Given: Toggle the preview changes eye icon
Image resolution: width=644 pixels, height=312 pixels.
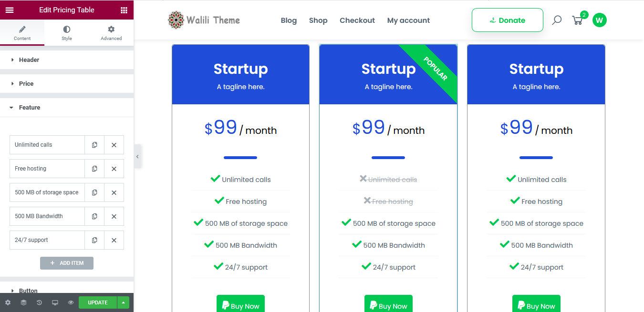Looking at the screenshot, I should [x=71, y=302].
